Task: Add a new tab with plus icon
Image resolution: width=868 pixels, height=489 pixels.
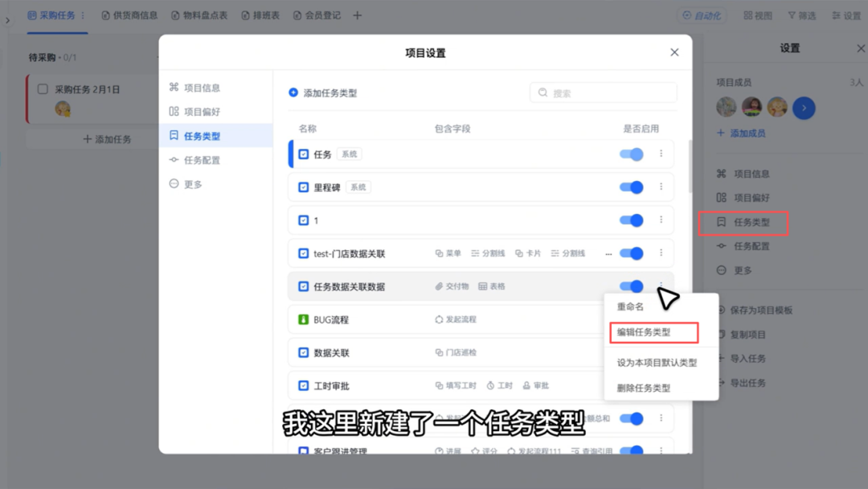Action: click(x=358, y=15)
